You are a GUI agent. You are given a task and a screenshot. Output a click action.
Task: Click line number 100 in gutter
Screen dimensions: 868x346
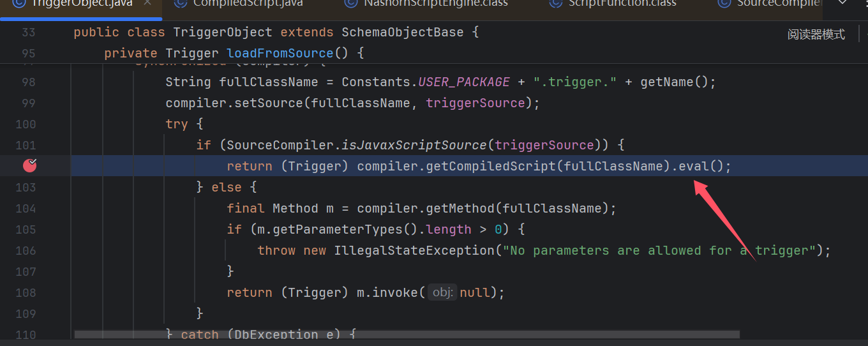26,124
